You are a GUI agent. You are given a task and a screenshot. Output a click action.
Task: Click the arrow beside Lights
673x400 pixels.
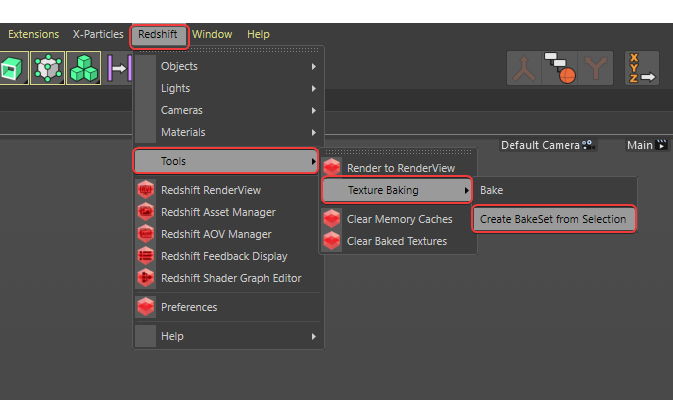coord(314,88)
